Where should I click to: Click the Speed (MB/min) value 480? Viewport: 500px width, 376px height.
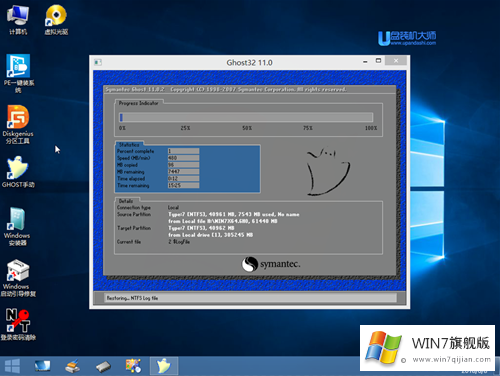tap(183, 158)
